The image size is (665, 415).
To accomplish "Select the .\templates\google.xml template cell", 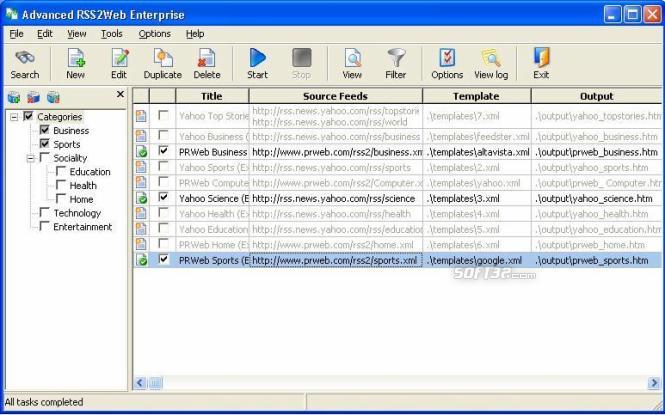I will pyautogui.click(x=477, y=260).
